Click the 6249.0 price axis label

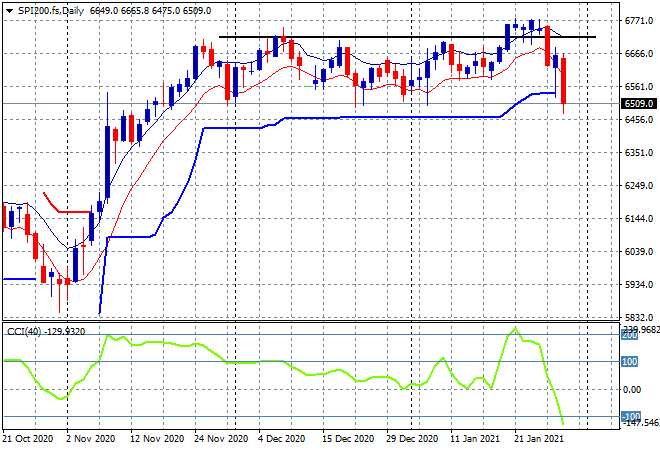[639, 186]
